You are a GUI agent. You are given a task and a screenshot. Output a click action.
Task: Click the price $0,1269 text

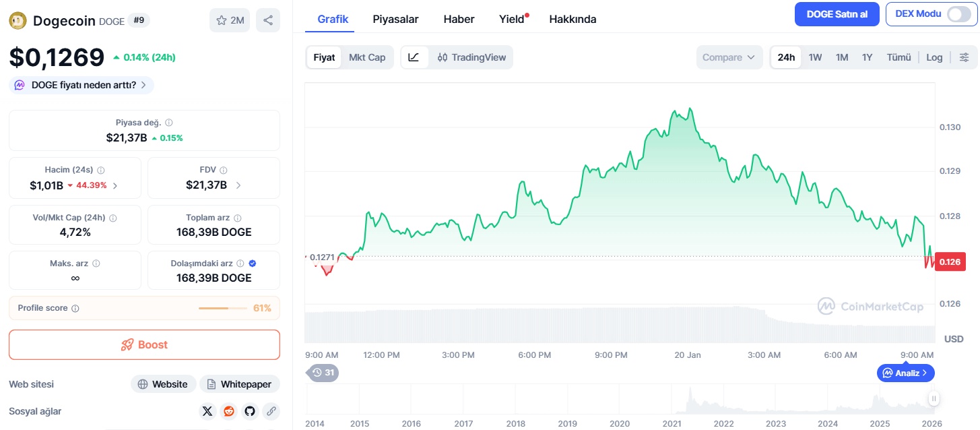pos(57,57)
